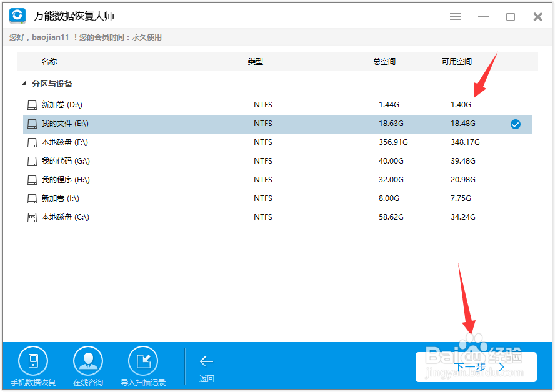Click the drive icon beside 本地磁盘 (F:)
Image resolution: width=555 pixels, height=392 pixels.
click(x=32, y=142)
